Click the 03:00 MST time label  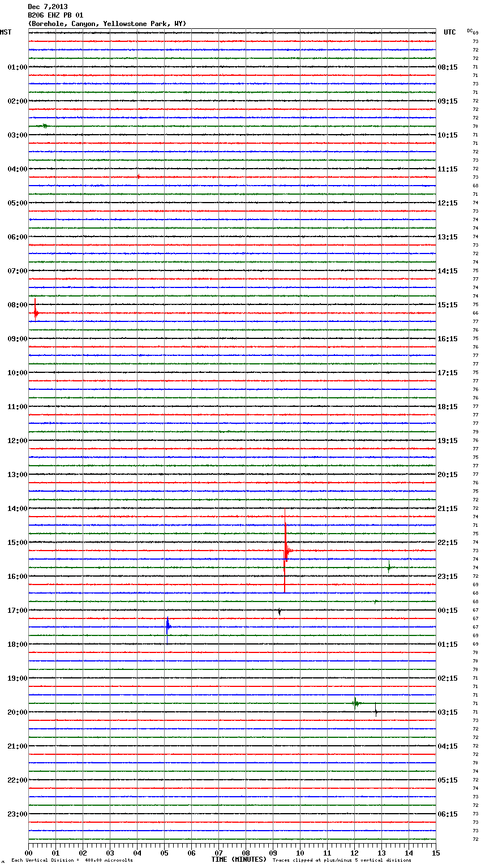click(x=18, y=135)
